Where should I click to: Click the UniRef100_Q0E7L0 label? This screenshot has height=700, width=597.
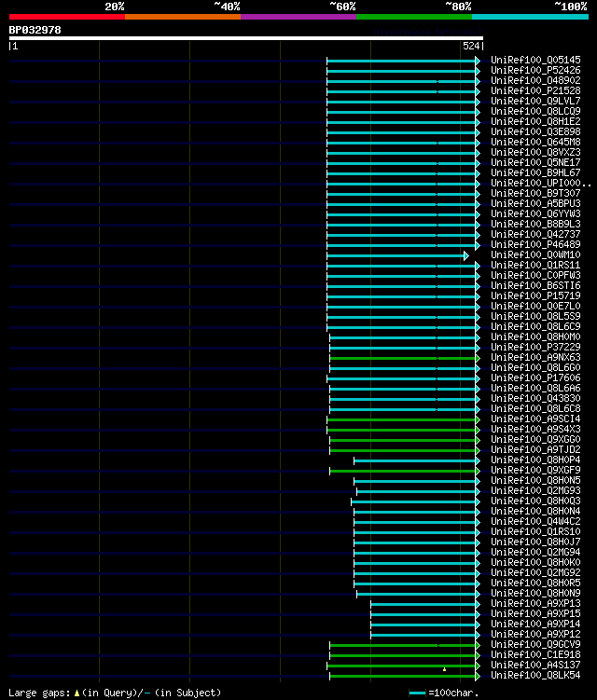535,307
